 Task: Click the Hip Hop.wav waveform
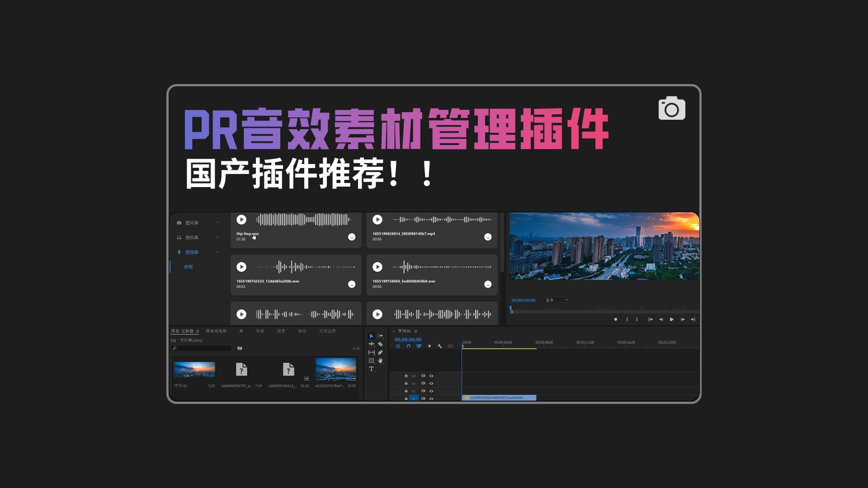[304, 220]
